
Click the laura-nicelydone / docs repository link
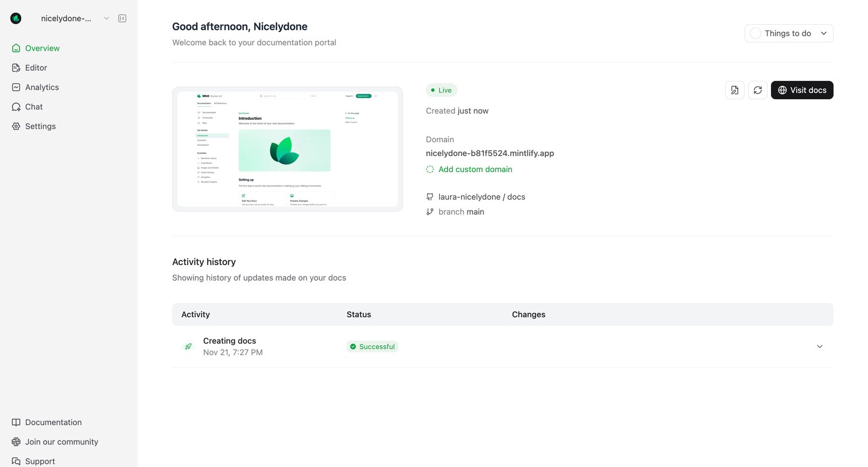point(482,197)
